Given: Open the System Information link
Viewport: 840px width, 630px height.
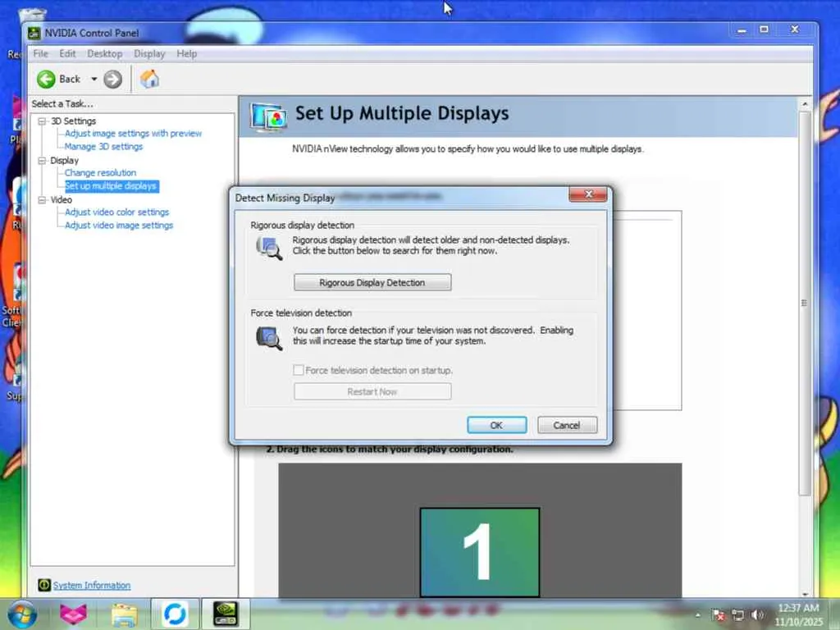Looking at the screenshot, I should [x=92, y=586].
